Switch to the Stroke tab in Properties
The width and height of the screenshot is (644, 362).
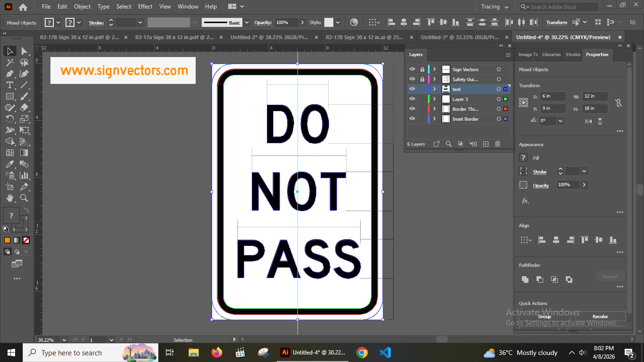point(573,54)
